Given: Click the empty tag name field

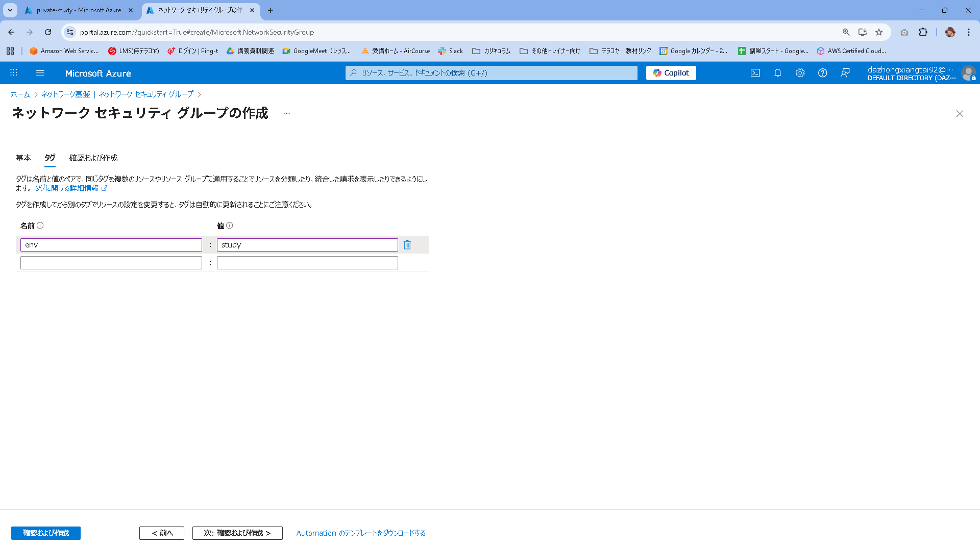Looking at the screenshot, I should [x=111, y=263].
